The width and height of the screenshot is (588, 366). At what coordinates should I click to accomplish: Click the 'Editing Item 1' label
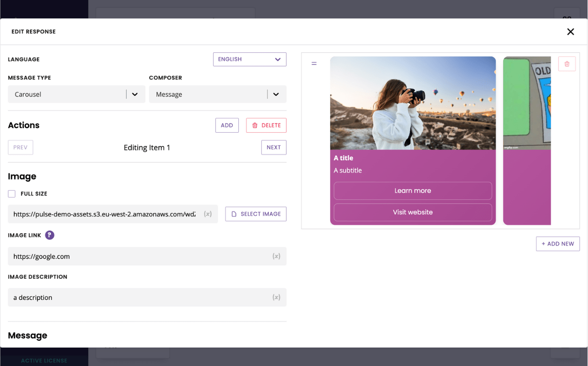coord(147,147)
